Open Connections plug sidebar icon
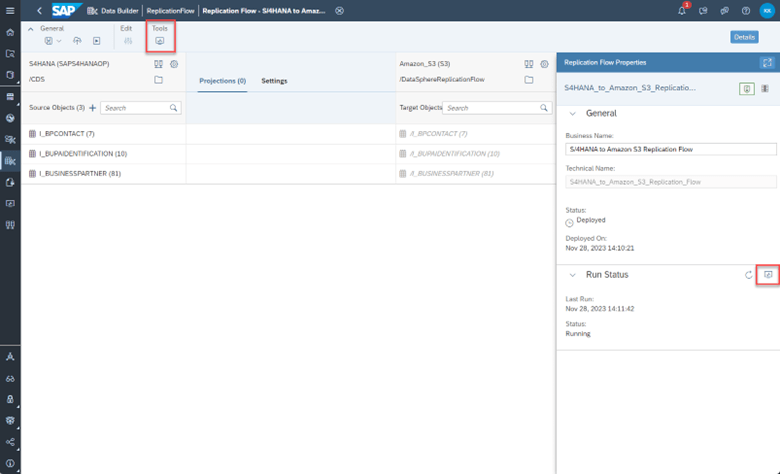The height and width of the screenshot is (474, 780). tap(10, 225)
